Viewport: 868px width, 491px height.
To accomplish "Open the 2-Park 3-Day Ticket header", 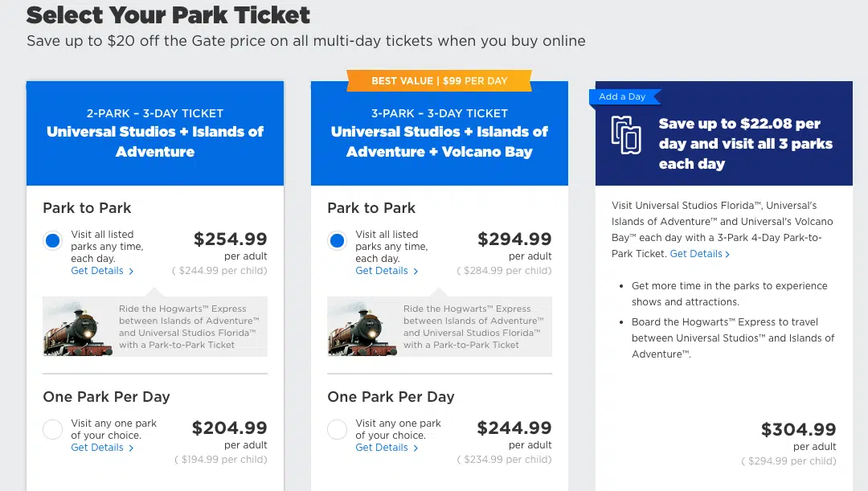I will coord(155,133).
